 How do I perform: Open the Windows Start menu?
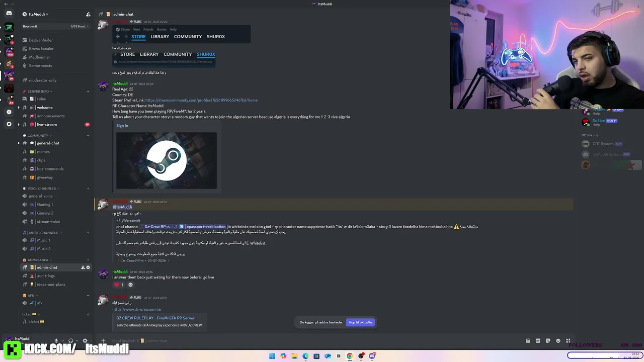[272, 356]
